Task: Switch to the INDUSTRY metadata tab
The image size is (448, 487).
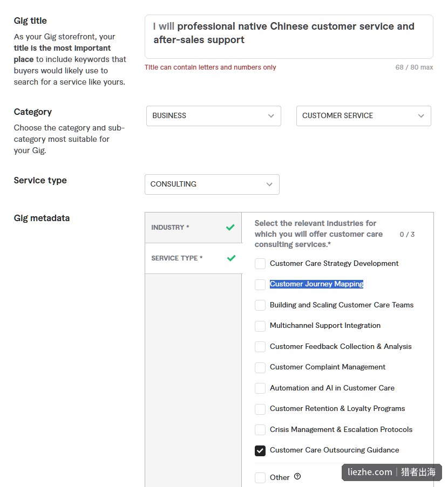Action: (193, 228)
